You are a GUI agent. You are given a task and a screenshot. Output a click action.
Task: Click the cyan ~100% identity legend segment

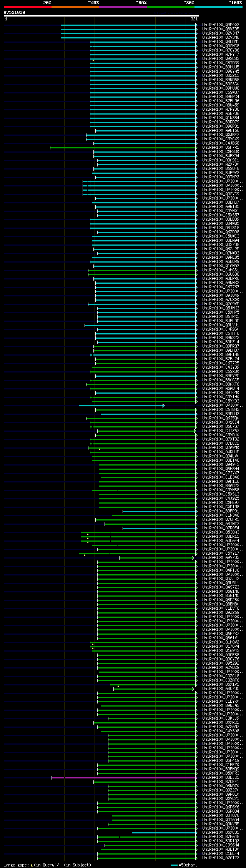(218, 7)
